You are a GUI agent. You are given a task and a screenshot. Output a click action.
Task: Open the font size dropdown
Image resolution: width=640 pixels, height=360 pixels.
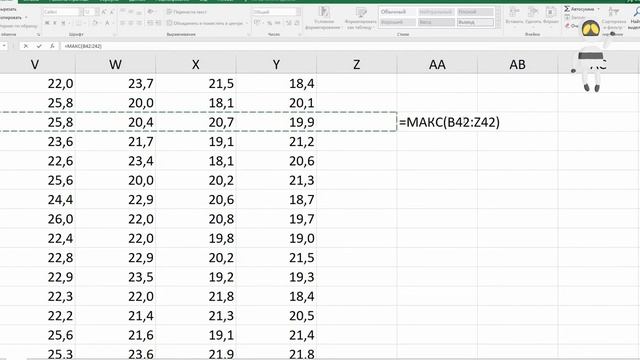[97, 12]
